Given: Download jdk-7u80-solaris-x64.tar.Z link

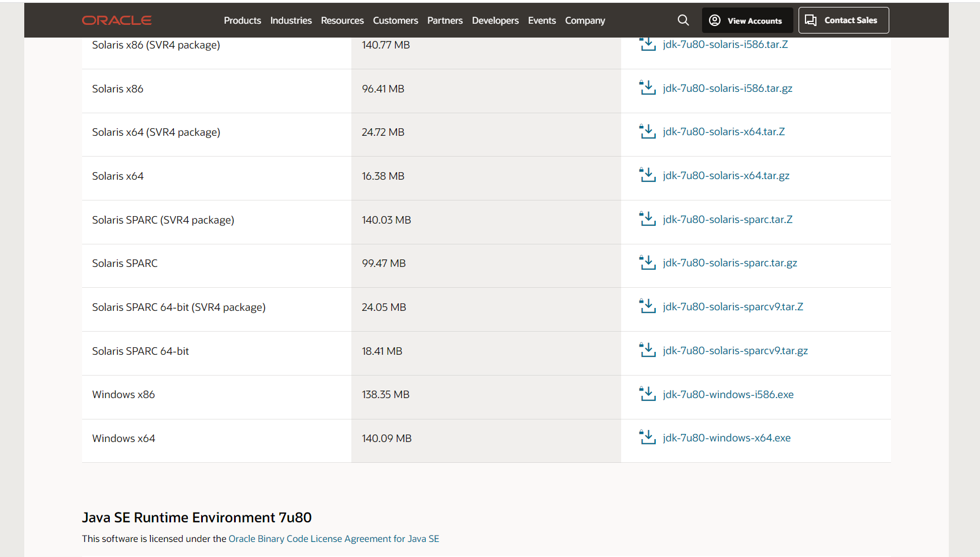Looking at the screenshot, I should tap(724, 132).
